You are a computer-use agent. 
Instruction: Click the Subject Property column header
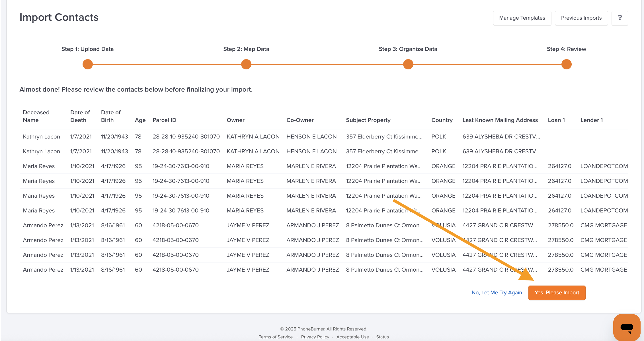click(x=368, y=120)
